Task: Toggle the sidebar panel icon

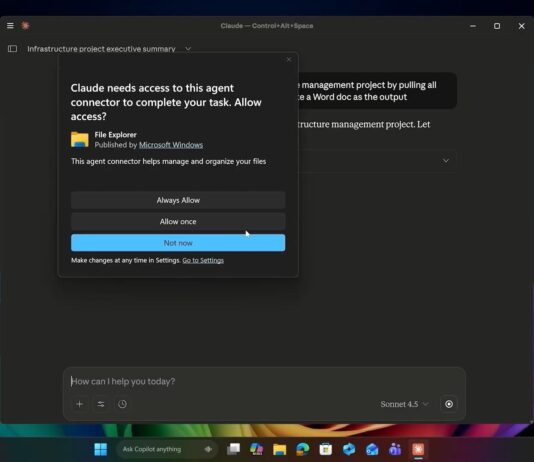Action: [x=12, y=49]
